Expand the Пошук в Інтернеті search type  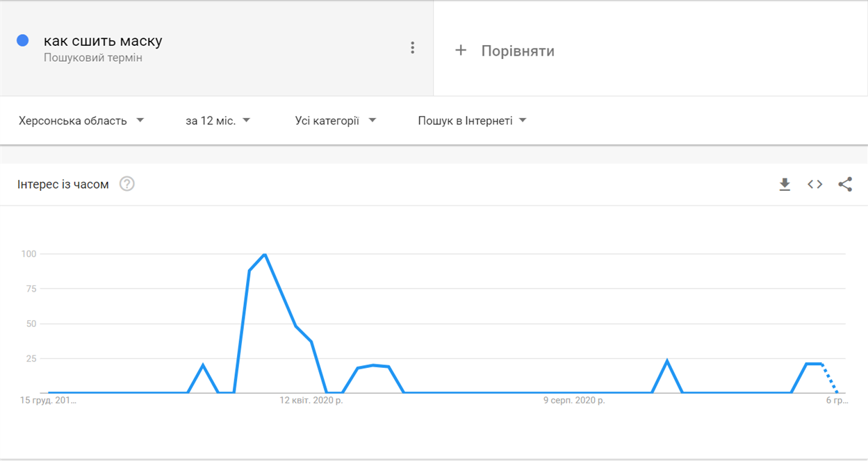point(472,121)
